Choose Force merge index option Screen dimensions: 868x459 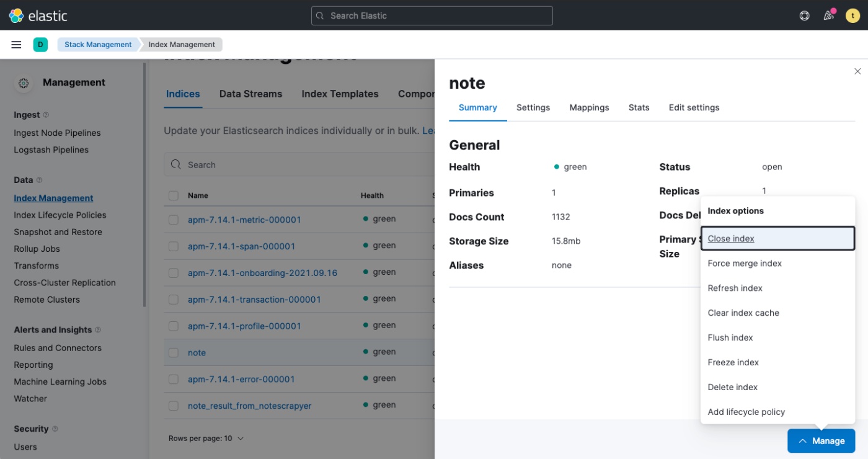point(777,264)
